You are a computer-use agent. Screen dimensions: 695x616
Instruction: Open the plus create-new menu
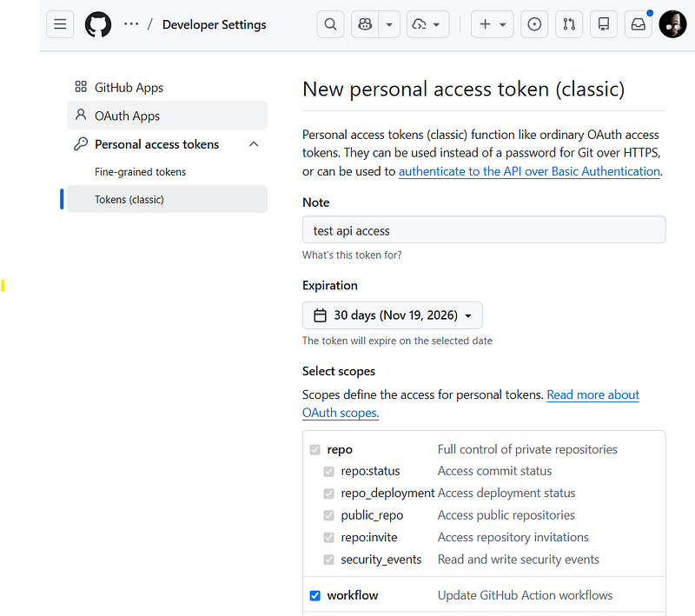click(492, 24)
